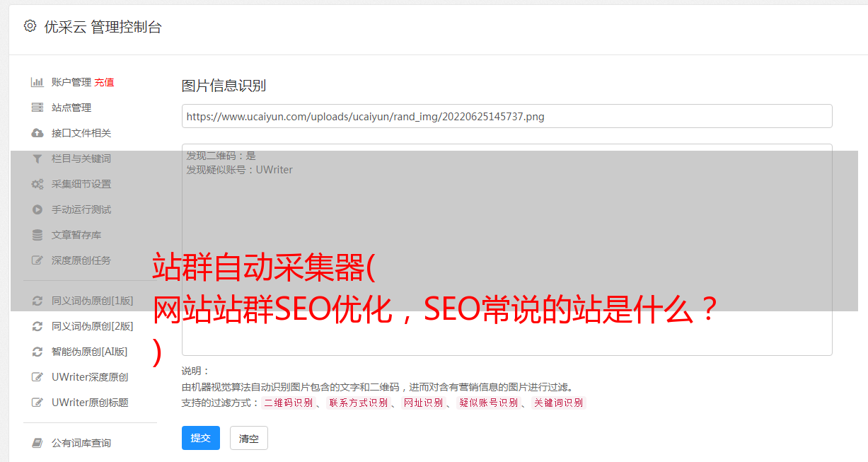Screen dimensions: 868x462
Task: Open 深度原创任务 menu item
Action: point(81,260)
